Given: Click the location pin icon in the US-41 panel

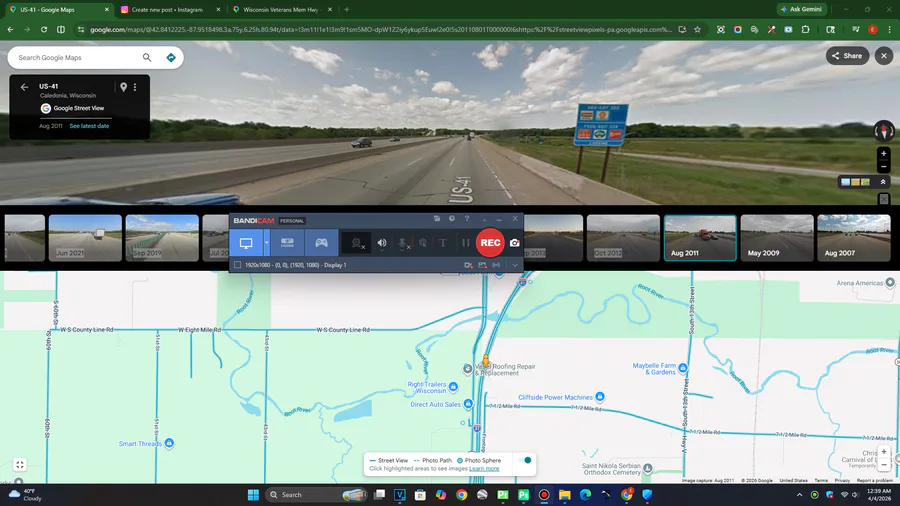Looking at the screenshot, I should (x=123, y=87).
